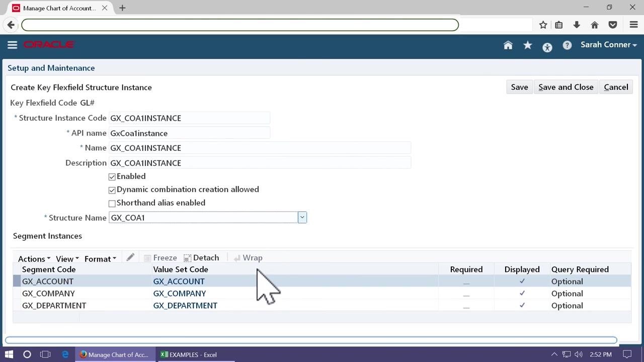Toggle the Enabled checkbox
Screen dimensions: 644x362
112,177
